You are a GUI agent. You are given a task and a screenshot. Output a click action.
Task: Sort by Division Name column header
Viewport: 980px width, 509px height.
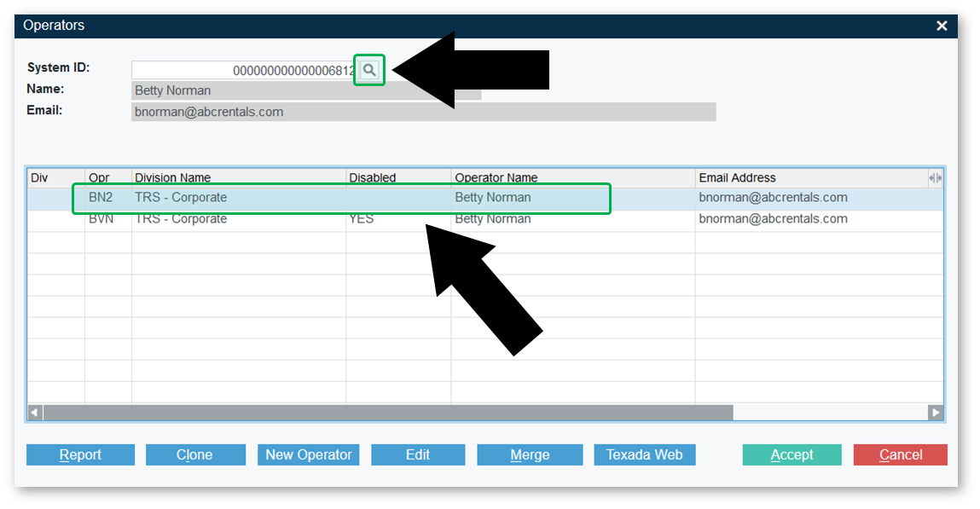[173, 178]
